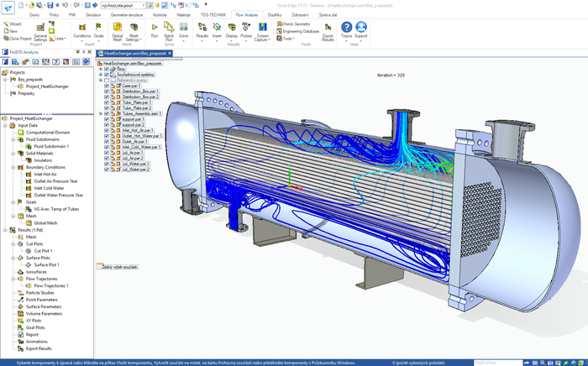Viewport: 588px width, 366px height.
Task: Open the Conditions insert tool
Action: pyautogui.click(x=81, y=31)
